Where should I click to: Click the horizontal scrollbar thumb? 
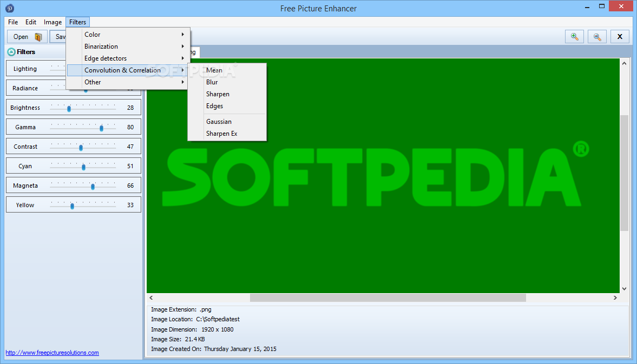click(388, 298)
